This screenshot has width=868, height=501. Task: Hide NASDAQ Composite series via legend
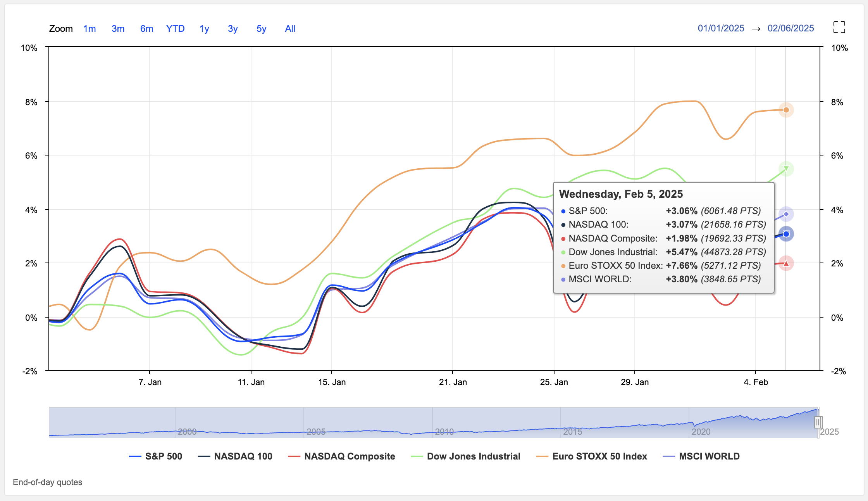341,456
